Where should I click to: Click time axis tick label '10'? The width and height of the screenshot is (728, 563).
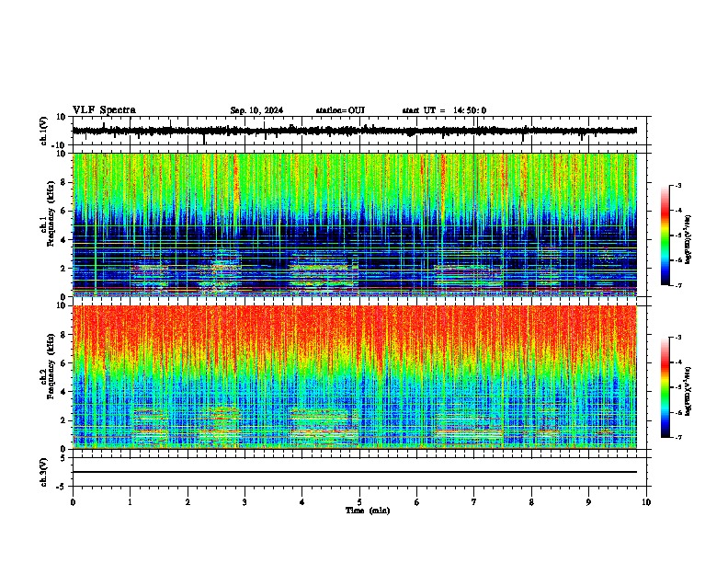(x=646, y=502)
